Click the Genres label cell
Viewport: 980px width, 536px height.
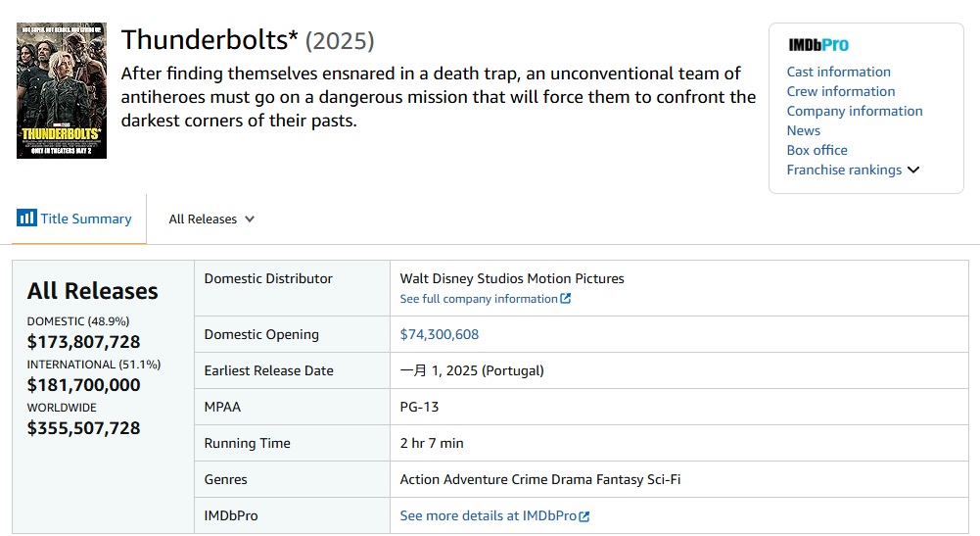[x=292, y=480]
